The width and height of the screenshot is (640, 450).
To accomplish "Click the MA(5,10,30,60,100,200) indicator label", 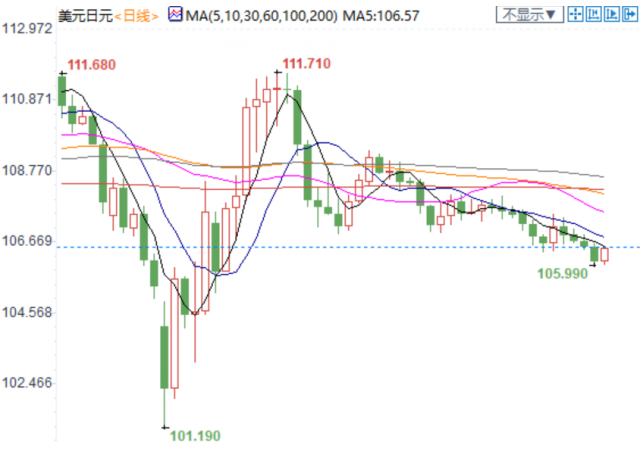I will coord(262,16).
